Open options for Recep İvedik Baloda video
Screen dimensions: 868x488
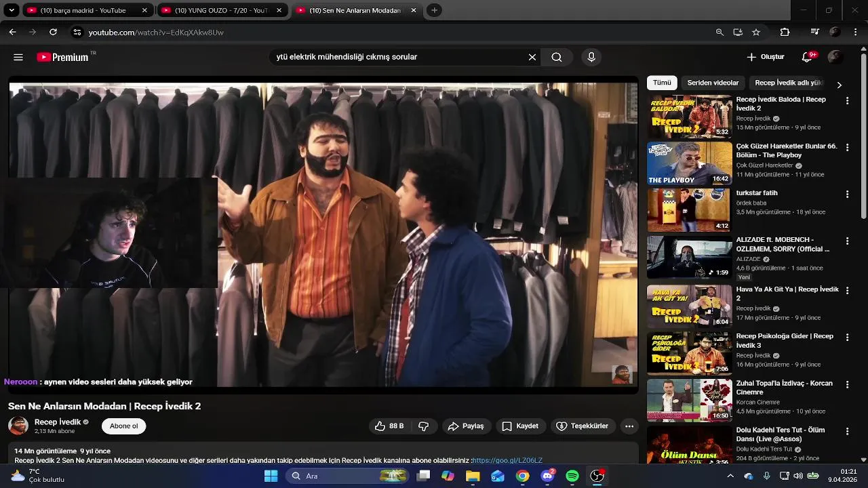point(847,100)
